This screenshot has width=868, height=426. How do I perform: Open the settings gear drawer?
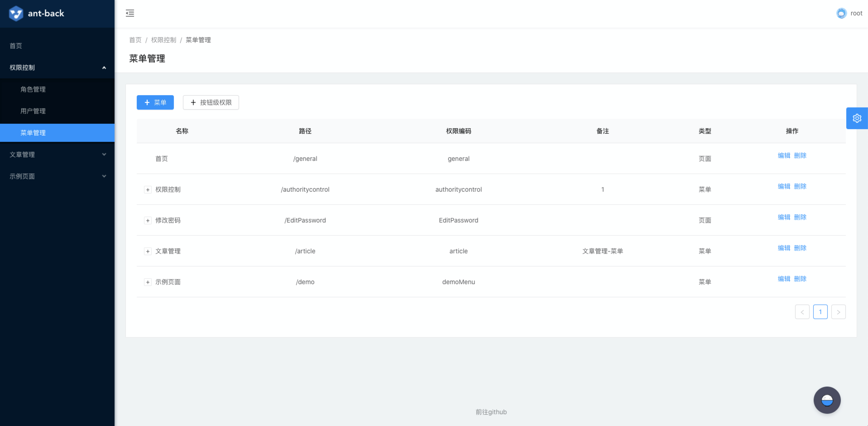tap(856, 118)
